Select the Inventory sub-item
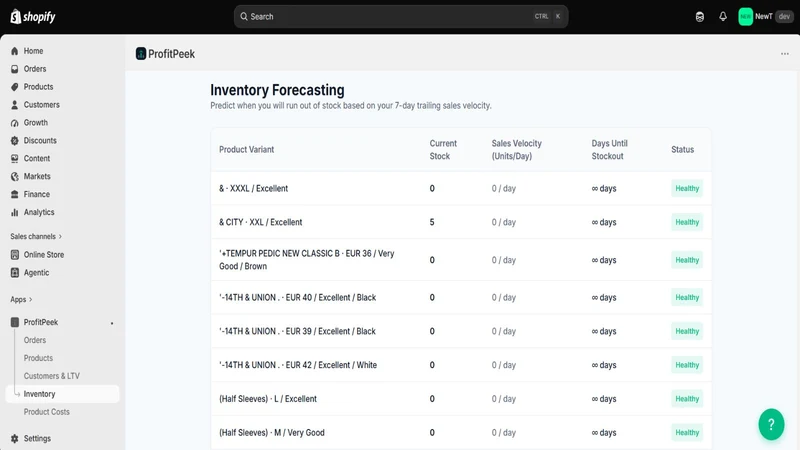This screenshot has width=800, height=450. (x=62, y=394)
